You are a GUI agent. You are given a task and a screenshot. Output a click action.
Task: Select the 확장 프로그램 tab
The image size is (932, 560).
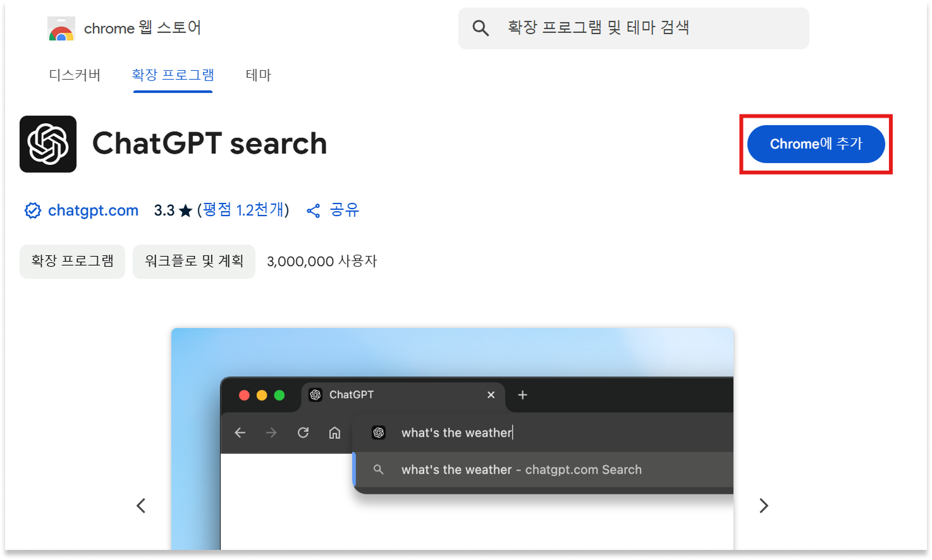click(x=173, y=75)
